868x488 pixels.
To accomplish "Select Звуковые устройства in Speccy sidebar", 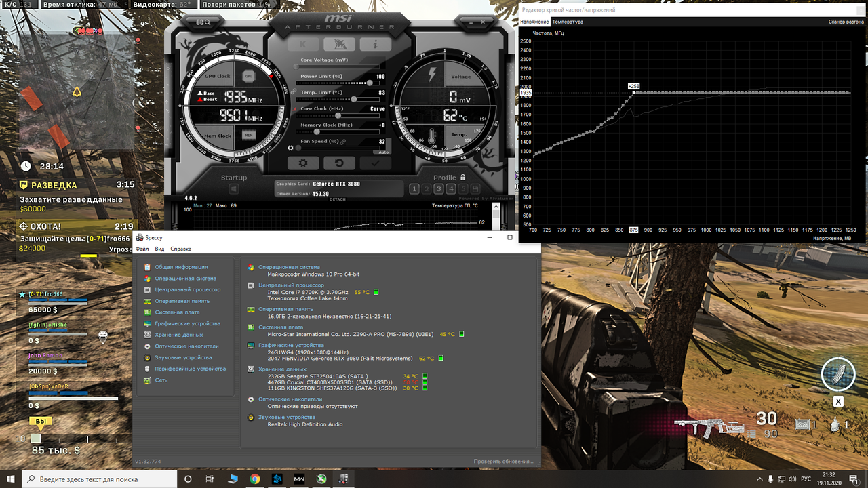I will (183, 357).
